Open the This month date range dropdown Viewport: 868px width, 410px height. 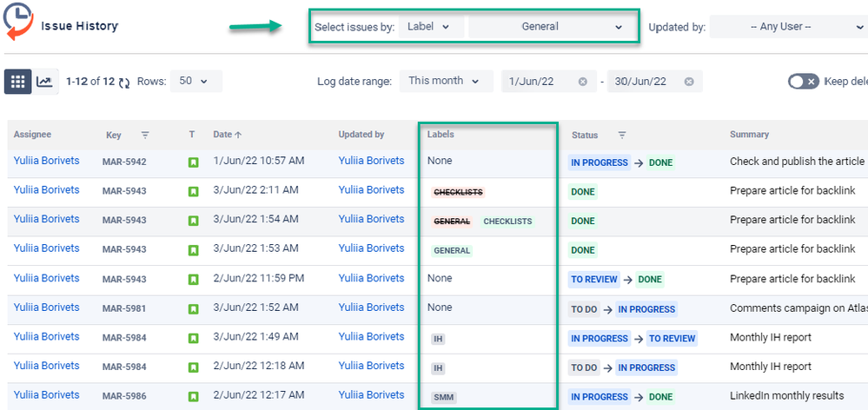coord(447,82)
